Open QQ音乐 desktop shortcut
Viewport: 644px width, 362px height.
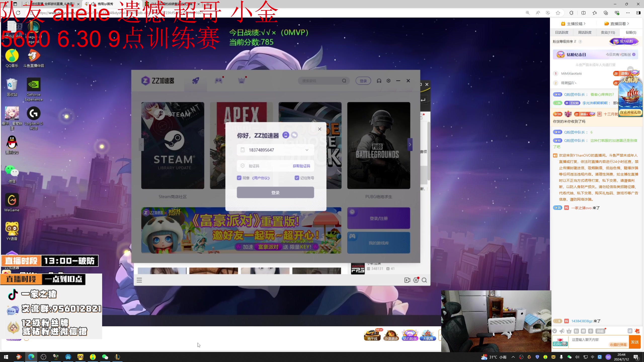(x=12, y=58)
